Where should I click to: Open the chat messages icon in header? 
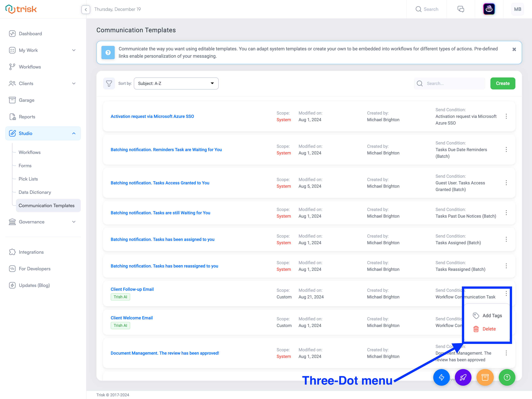point(461,9)
